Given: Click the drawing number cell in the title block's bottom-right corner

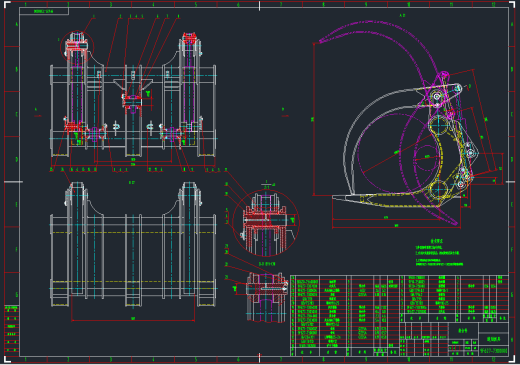Looking at the screenshot, I should tap(494, 350).
